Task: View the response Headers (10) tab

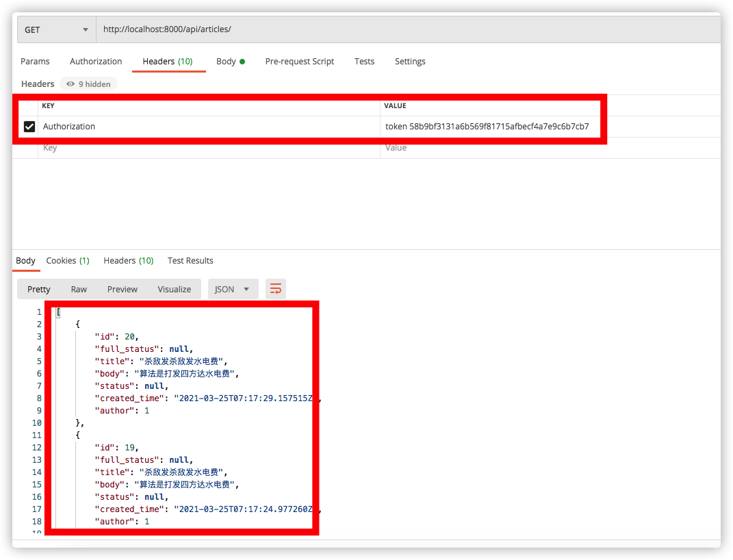Action: pyautogui.click(x=128, y=261)
